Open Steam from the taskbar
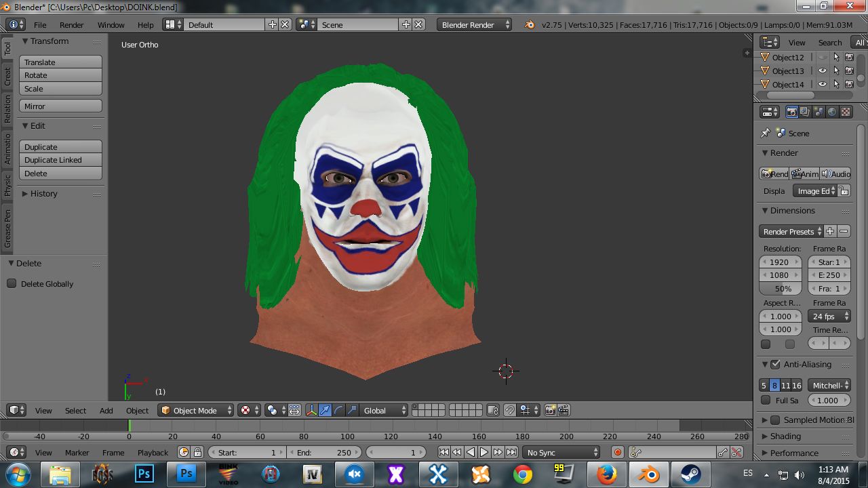The image size is (868, 488). 690,474
